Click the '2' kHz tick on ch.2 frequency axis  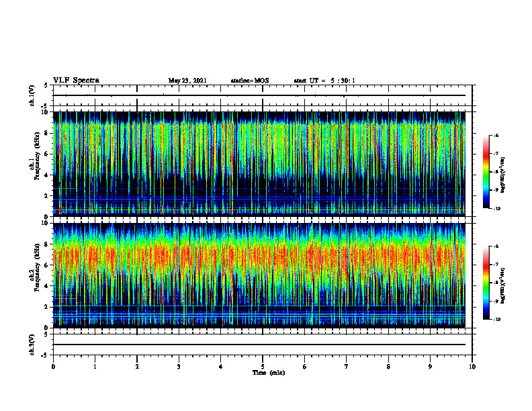47,307
